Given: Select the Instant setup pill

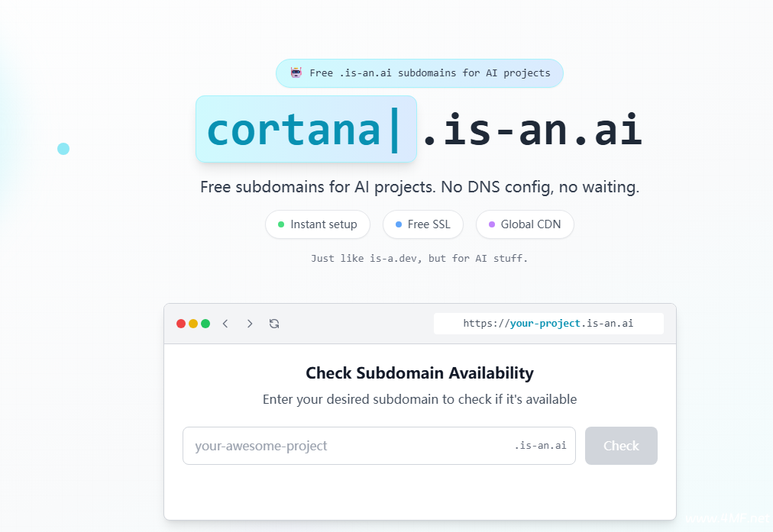Looking at the screenshot, I should pos(317,224).
